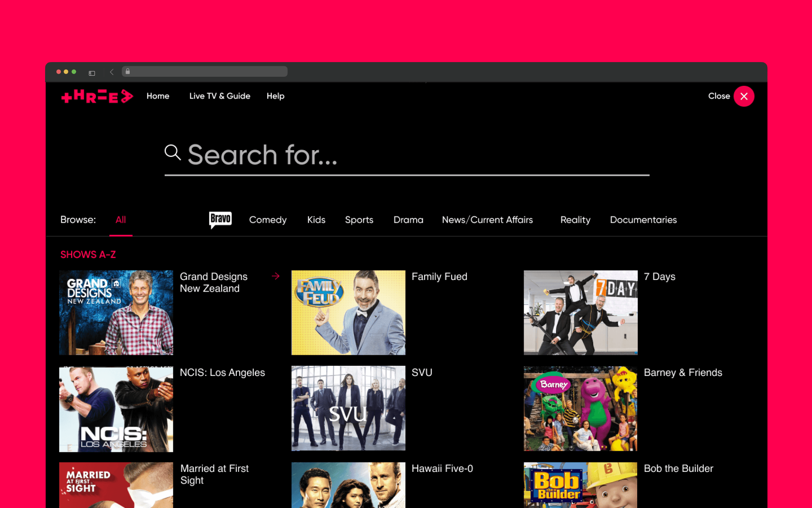The image size is (812, 508).
Task: Open the Barney & Friends thumbnail
Action: (x=581, y=409)
